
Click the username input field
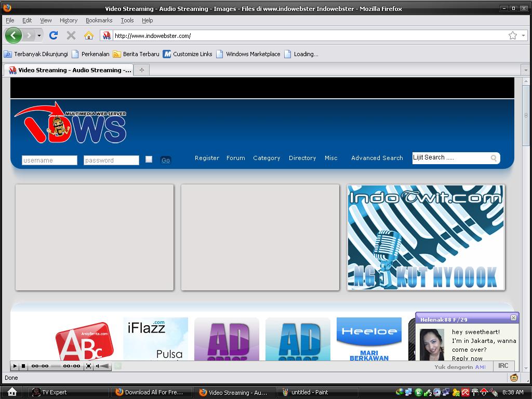49,160
